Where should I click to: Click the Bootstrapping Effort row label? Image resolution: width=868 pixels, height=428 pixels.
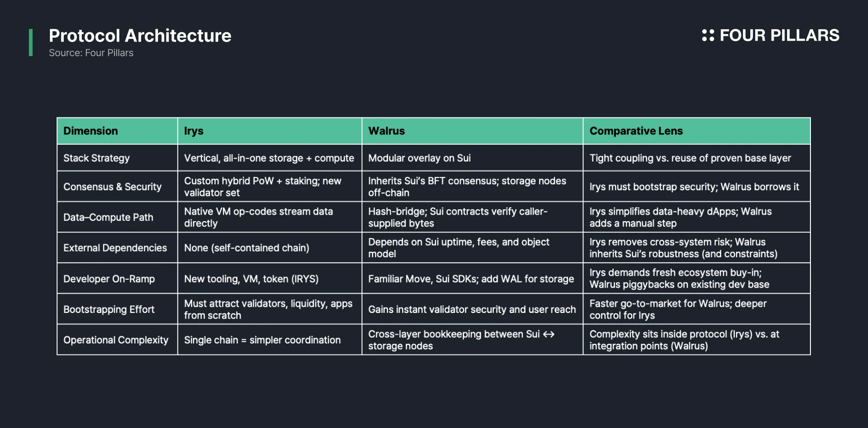(109, 309)
